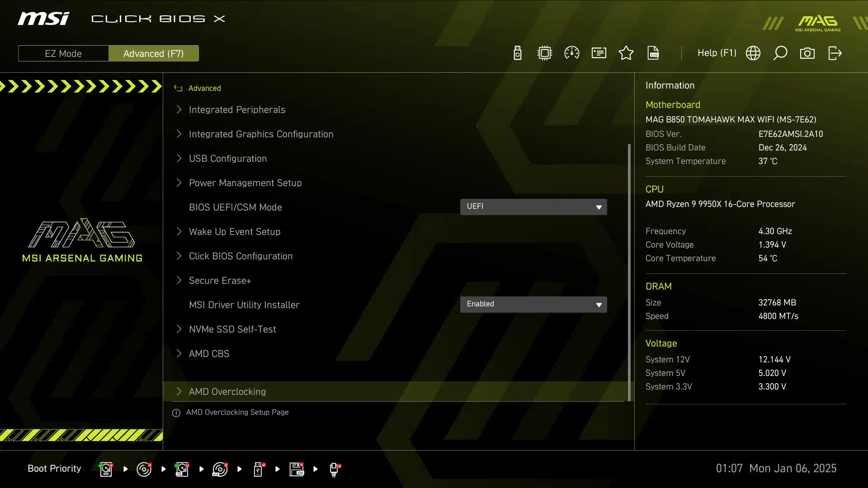The width and height of the screenshot is (868, 488).
Task: Click the MAG Arsenal Gaming logo at top right
Action: [818, 23]
